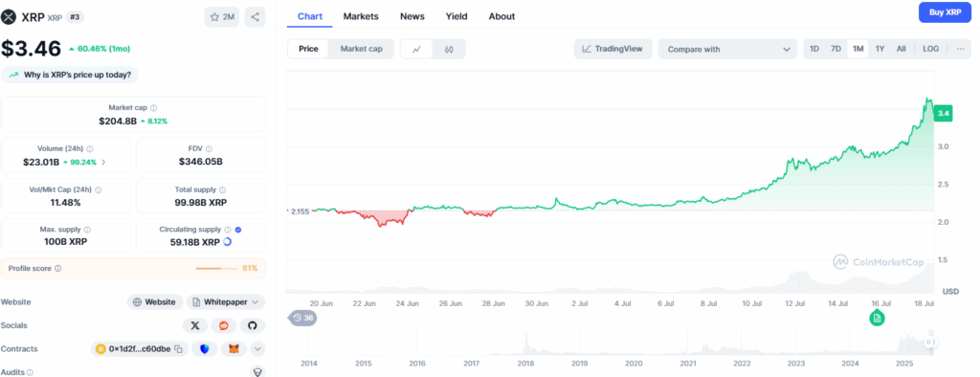Screen dimensions: 980x377
Task: Click the 2.155 baseline price label
Action: tap(301, 211)
